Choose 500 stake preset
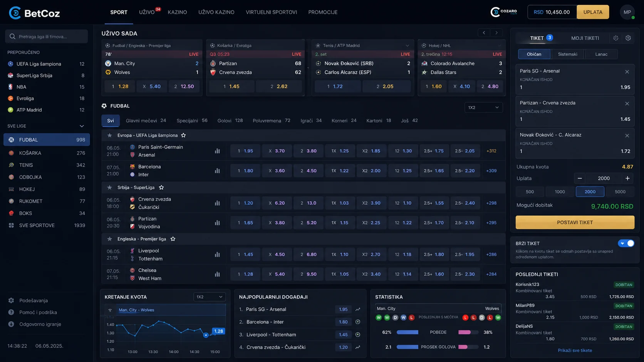The image size is (644, 362). pyautogui.click(x=530, y=192)
